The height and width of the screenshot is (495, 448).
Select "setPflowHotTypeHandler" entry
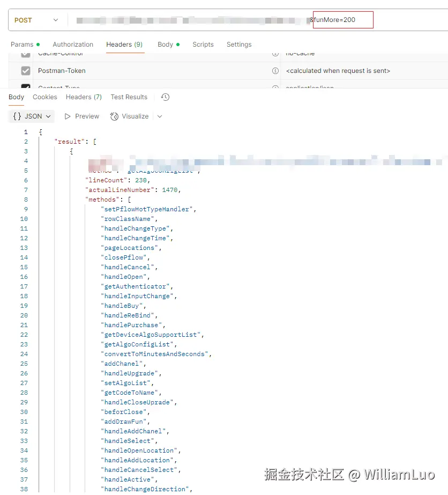coord(147,209)
